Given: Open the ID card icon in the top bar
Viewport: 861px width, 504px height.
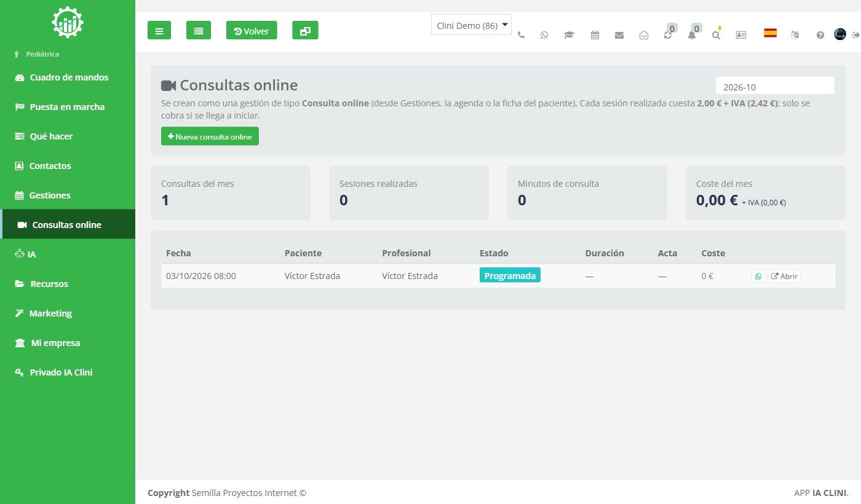Looking at the screenshot, I should point(741,35).
